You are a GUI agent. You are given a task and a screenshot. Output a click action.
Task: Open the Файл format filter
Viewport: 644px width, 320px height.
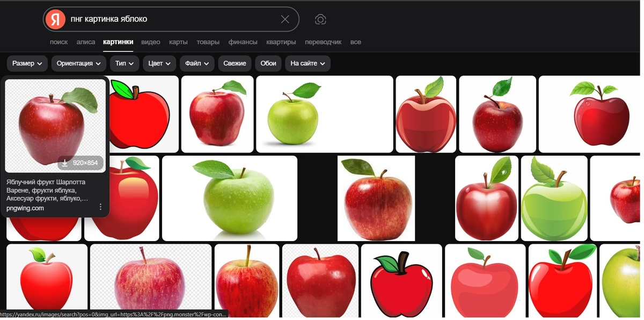point(196,63)
